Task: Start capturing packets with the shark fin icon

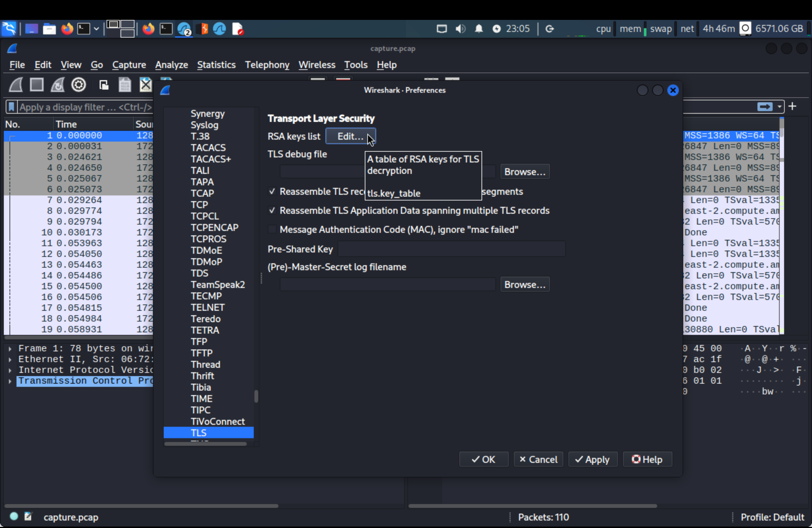Action: click(16, 85)
